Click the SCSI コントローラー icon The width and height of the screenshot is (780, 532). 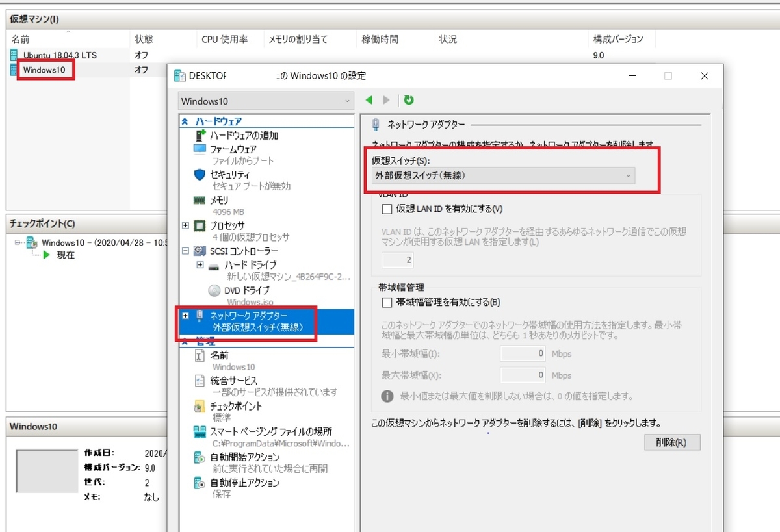(x=200, y=251)
